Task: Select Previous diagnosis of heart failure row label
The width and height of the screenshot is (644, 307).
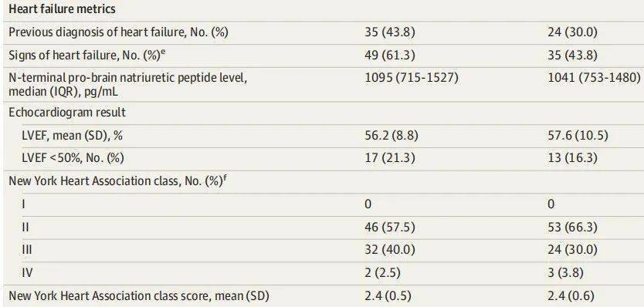Action: 118,33
